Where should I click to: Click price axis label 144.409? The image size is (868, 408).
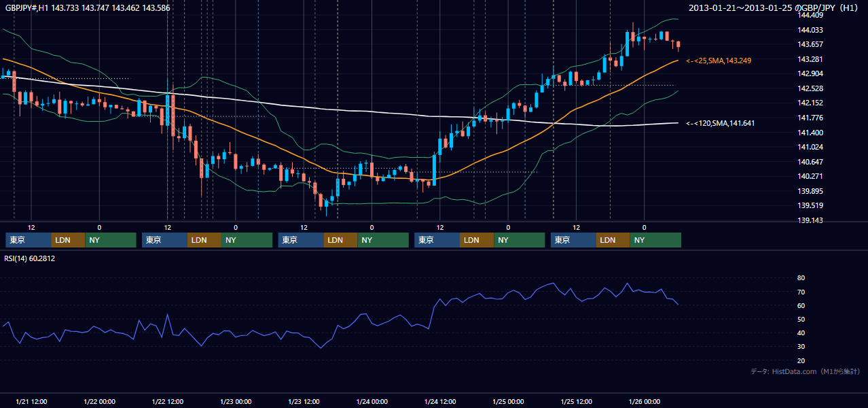[811, 15]
